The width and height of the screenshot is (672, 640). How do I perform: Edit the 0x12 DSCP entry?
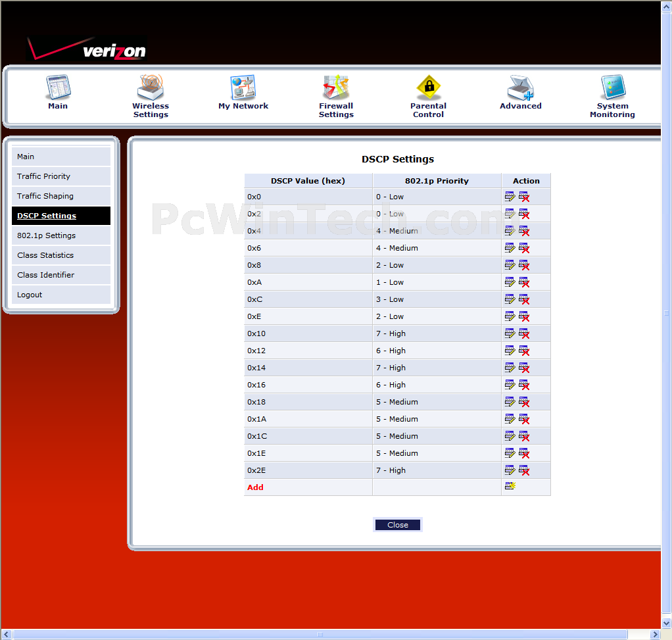click(510, 351)
